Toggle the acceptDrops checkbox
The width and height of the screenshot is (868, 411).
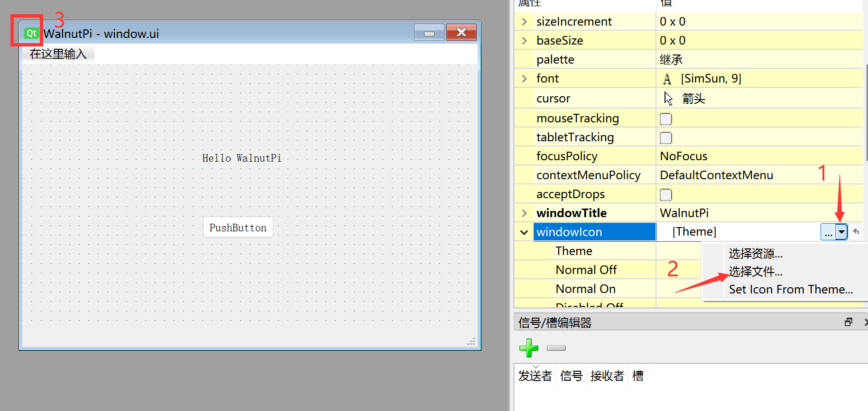(666, 194)
